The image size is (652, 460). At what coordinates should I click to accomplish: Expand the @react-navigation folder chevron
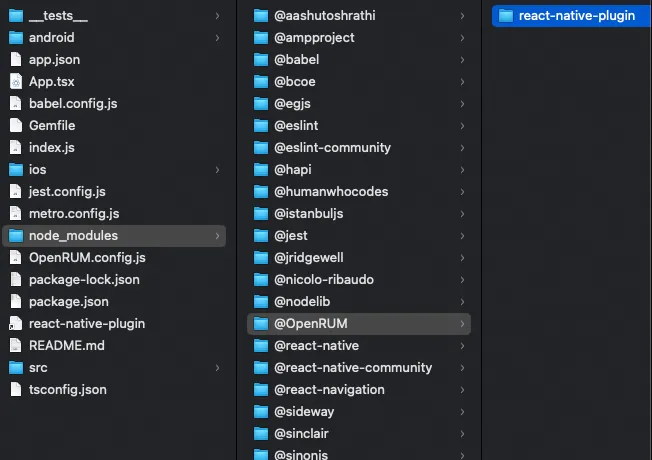(462, 390)
